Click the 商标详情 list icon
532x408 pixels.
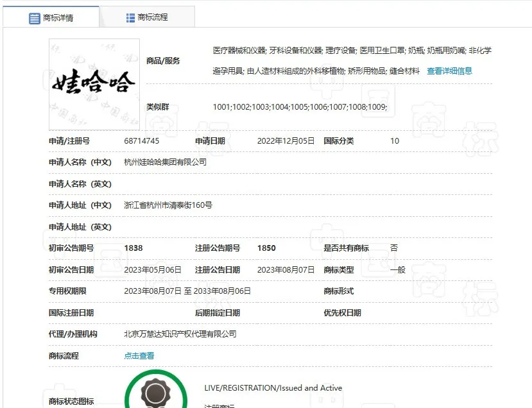click(x=34, y=18)
